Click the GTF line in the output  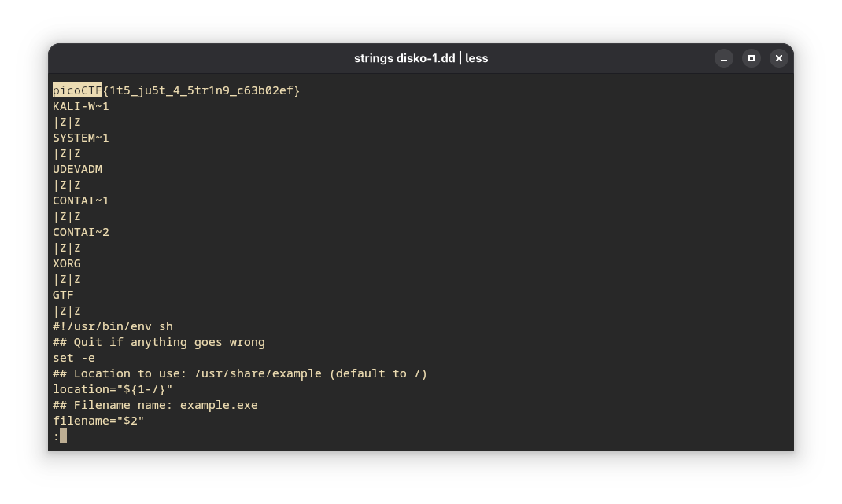click(x=63, y=295)
